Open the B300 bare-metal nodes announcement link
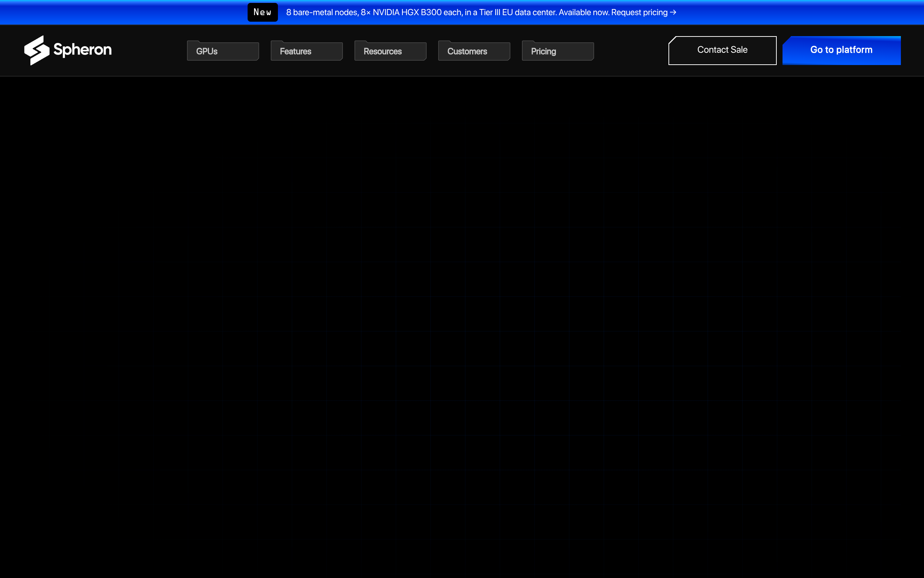The image size is (924, 578). click(481, 12)
